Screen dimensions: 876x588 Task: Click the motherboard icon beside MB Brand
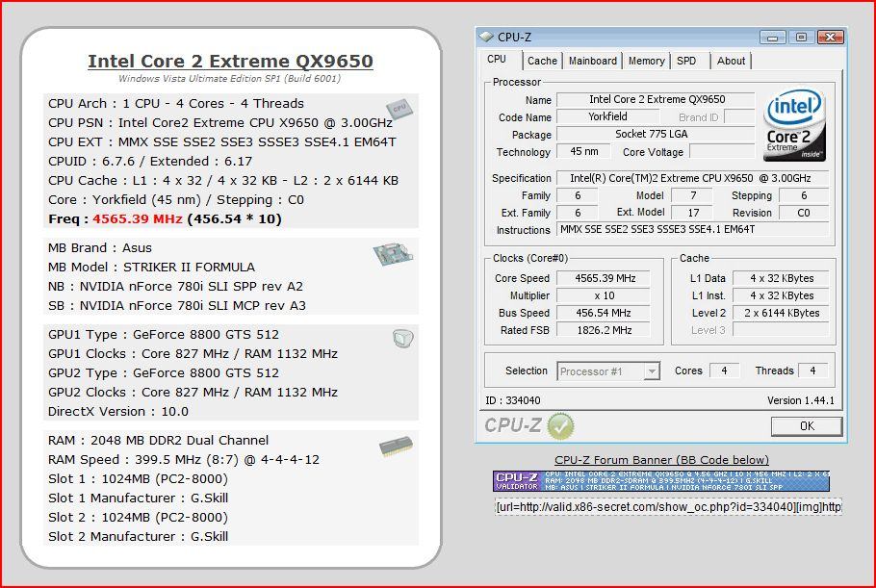click(394, 254)
